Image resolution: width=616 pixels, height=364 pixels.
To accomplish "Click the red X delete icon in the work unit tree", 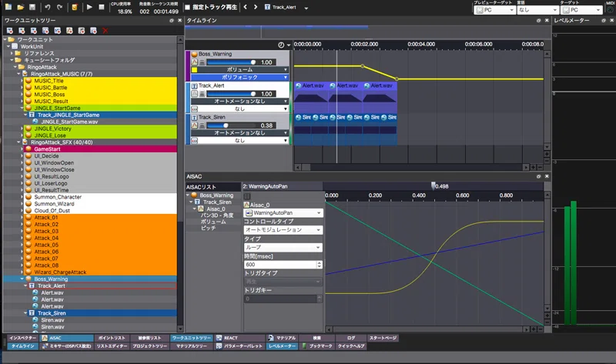I will pos(105,31).
